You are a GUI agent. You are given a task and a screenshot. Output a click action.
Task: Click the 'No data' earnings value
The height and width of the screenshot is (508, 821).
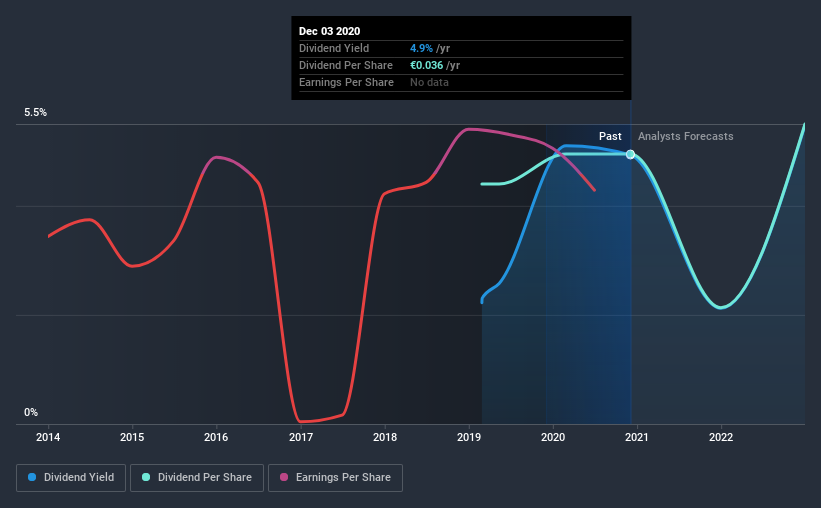(x=429, y=82)
